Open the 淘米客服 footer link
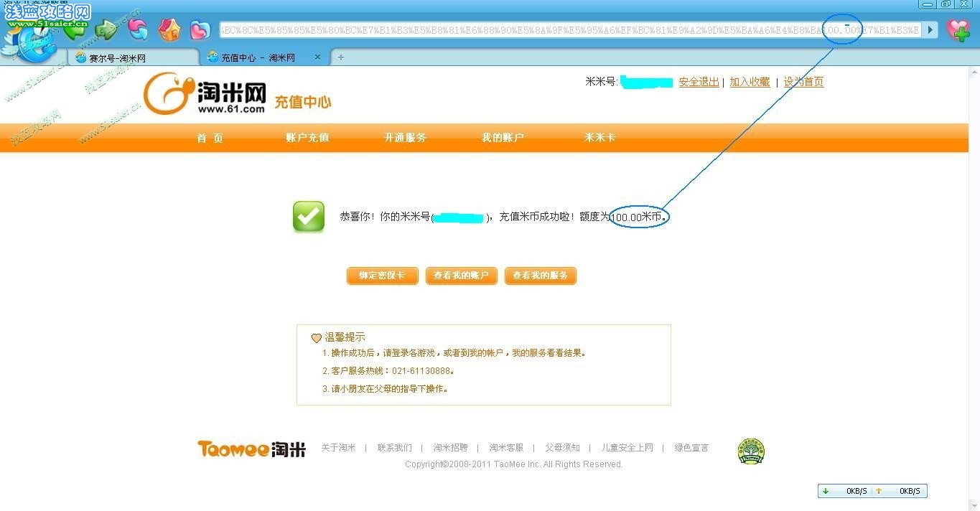The image size is (980, 511). (506, 448)
